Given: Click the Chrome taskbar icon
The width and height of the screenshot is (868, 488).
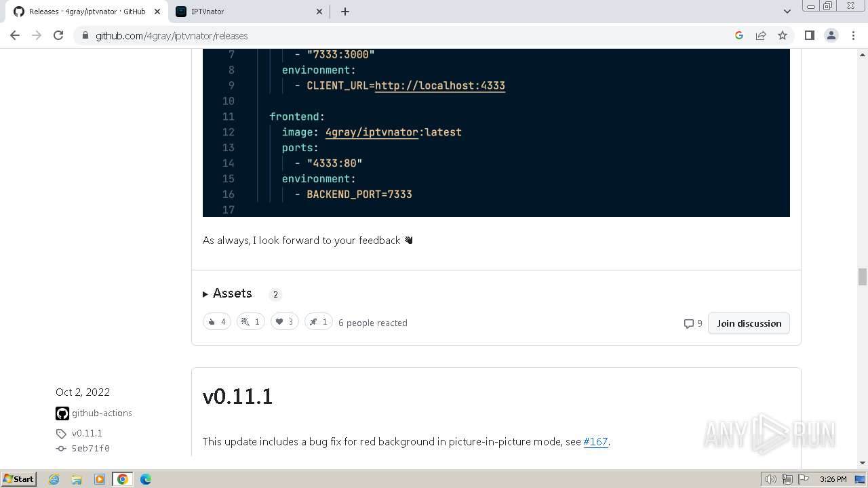Looking at the screenshot, I should click(123, 479).
